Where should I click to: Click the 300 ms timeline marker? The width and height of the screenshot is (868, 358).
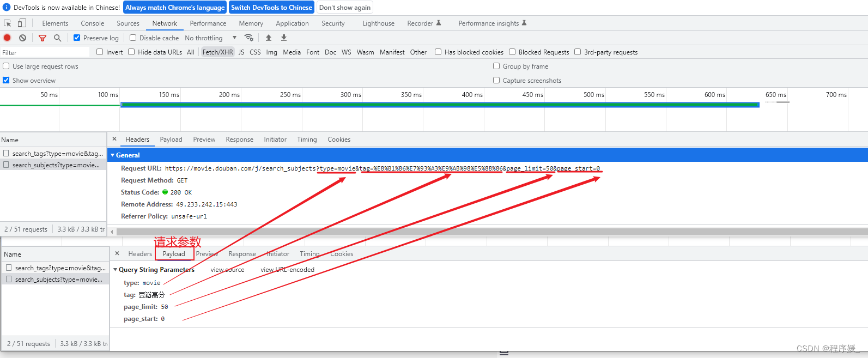coord(350,95)
